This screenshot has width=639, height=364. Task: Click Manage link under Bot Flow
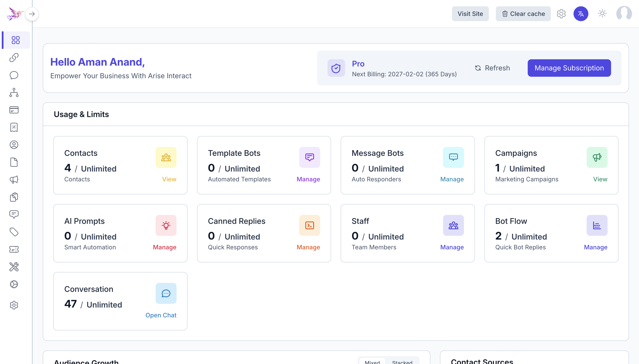point(595,247)
